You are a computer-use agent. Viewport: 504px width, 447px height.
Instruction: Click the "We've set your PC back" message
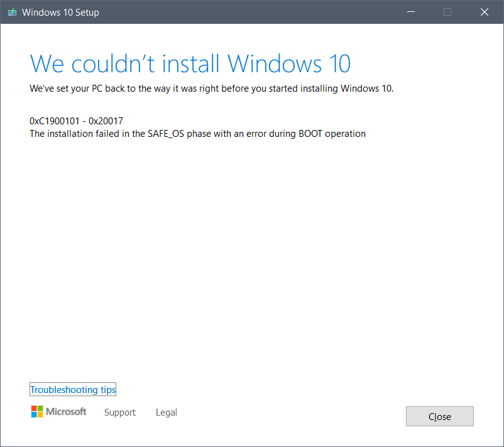point(211,89)
